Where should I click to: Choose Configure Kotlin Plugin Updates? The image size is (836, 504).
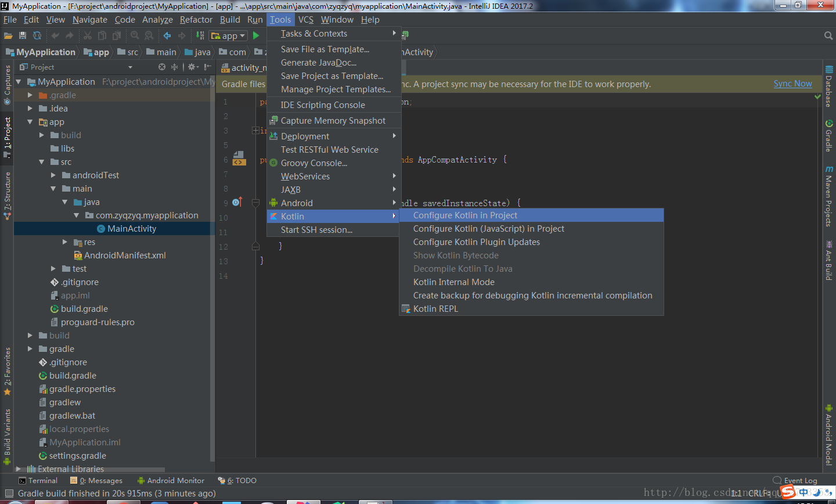pos(531,242)
